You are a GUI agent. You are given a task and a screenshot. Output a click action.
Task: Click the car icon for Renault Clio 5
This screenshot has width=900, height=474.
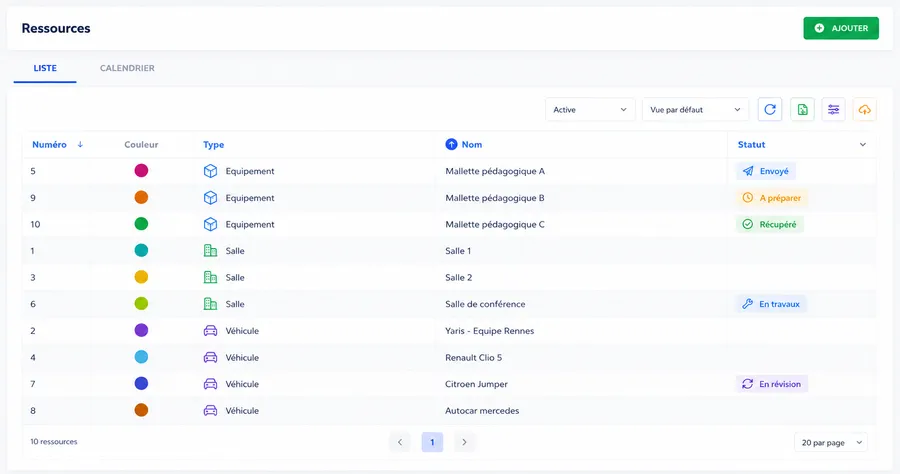click(211, 358)
